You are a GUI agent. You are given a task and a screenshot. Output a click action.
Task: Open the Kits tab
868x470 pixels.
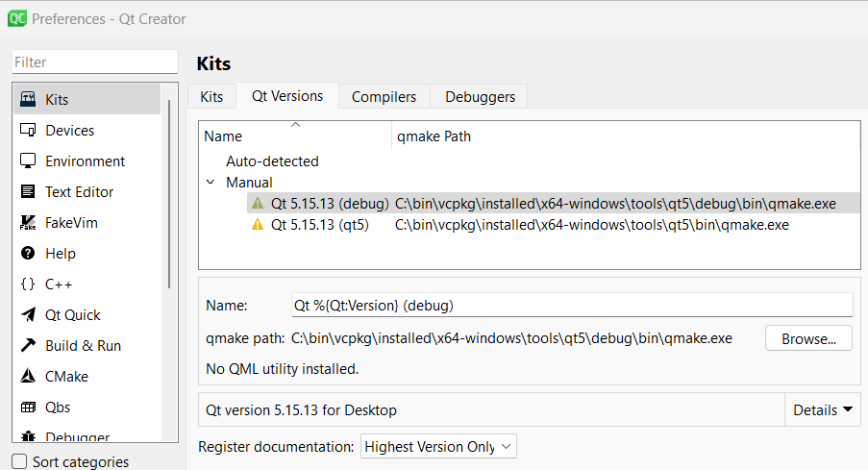pos(211,97)
